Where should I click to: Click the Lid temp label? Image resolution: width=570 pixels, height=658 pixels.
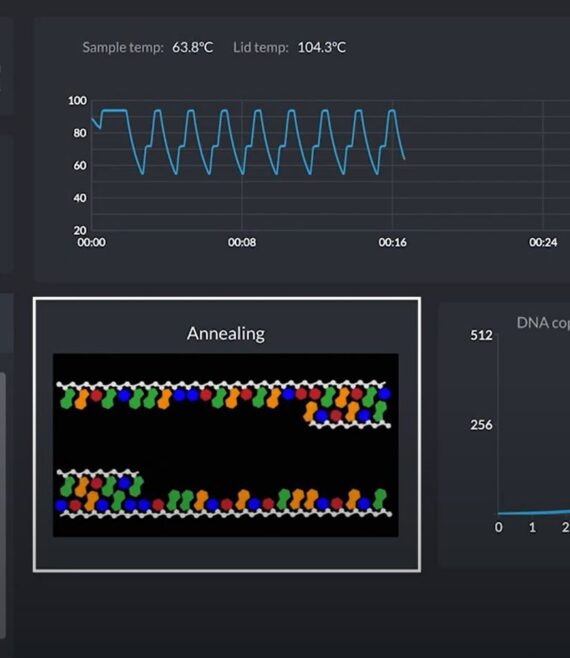pyautogui.click(x=261, y=47)
